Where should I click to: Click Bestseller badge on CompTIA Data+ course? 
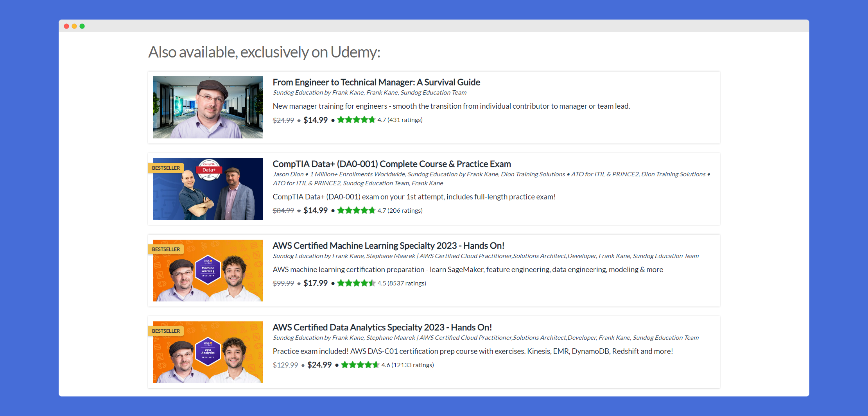[x=166, y=168]
